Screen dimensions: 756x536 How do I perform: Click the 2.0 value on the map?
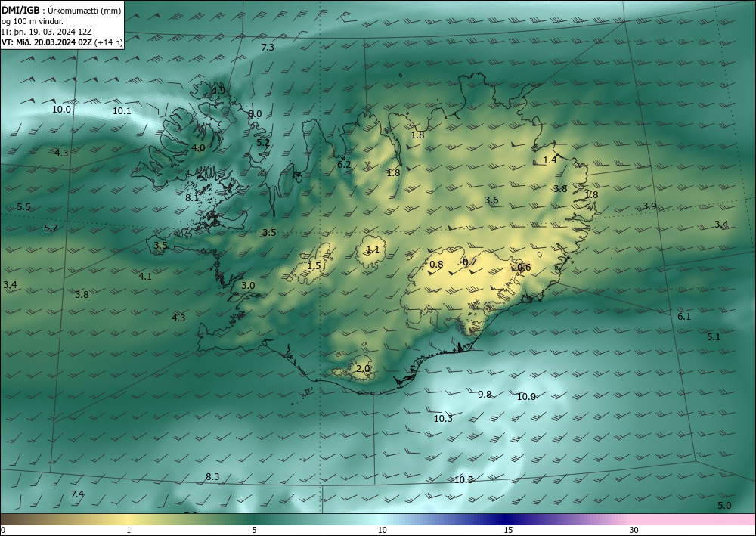click(x=363, y=369)
